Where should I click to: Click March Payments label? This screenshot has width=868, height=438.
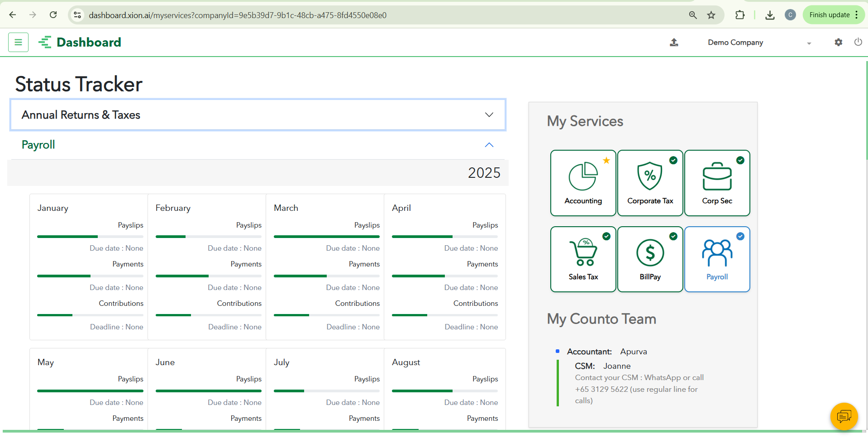coord(364,264)
